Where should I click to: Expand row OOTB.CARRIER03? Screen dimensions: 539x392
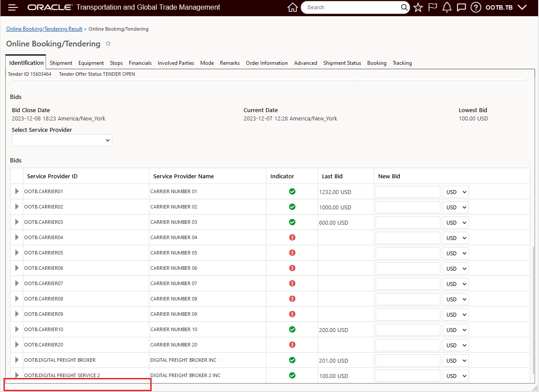pos(17,222)
